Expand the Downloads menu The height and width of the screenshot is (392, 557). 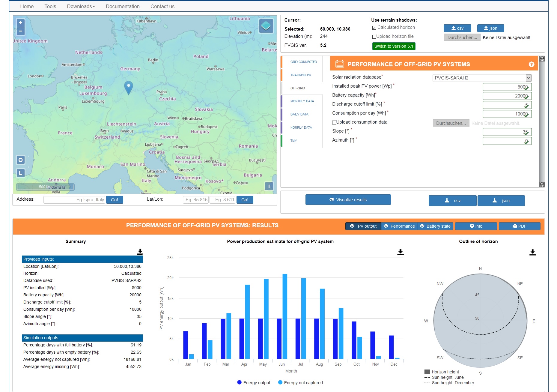81,6
